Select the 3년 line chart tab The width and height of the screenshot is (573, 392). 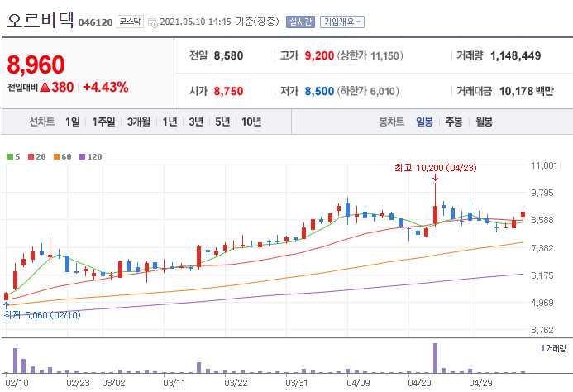pyautogui.click(x=196, y=122)
